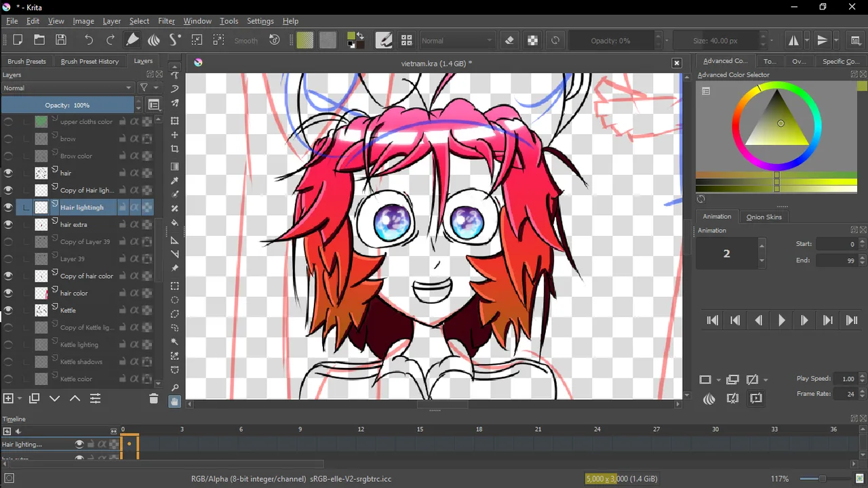
Task: Duplicate the current layer
Action: pyautogui.click(x=34, y=399)
